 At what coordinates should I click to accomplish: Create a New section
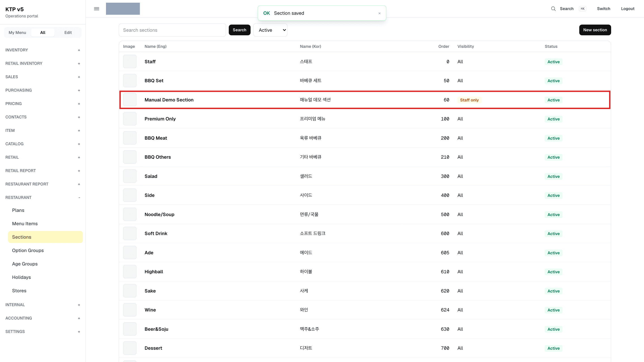[595, 30]
